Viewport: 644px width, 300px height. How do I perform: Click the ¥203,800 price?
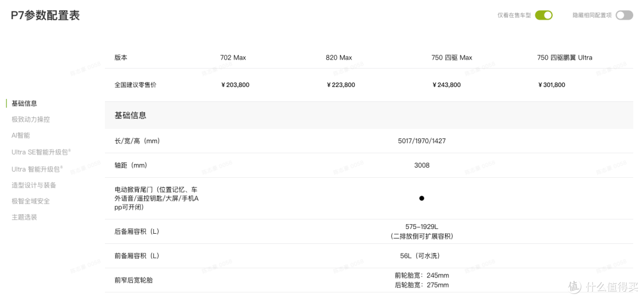coord(235,85)
